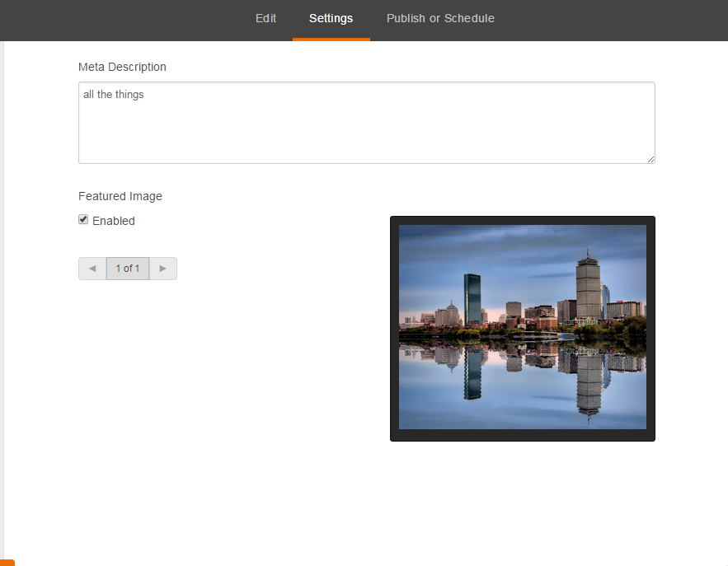Advance to next featured image with right arrow

point(163,269)
